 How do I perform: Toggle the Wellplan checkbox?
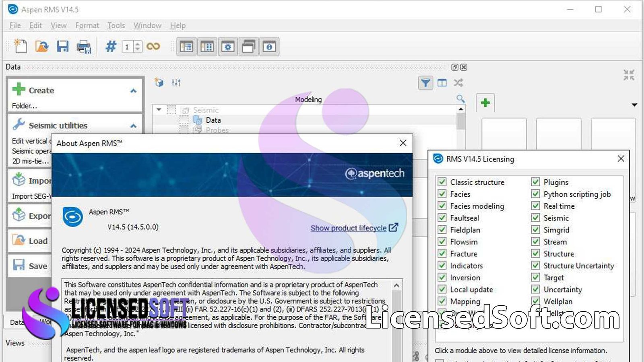pyautogui.click(x=535, y=301)
